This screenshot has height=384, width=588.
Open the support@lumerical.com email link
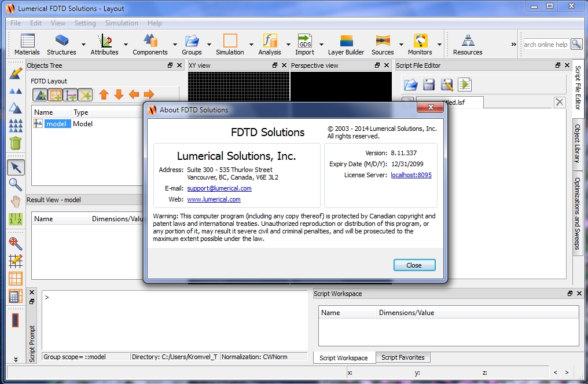pos(219,188)
